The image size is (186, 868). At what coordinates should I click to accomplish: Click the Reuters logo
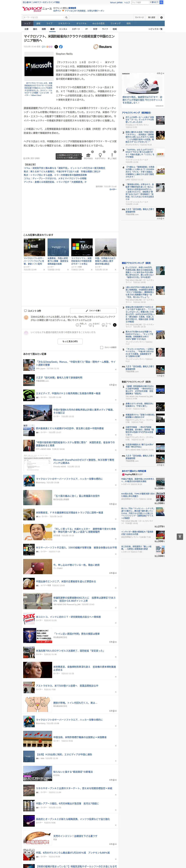pyautogui.click(x=103, y=47)
